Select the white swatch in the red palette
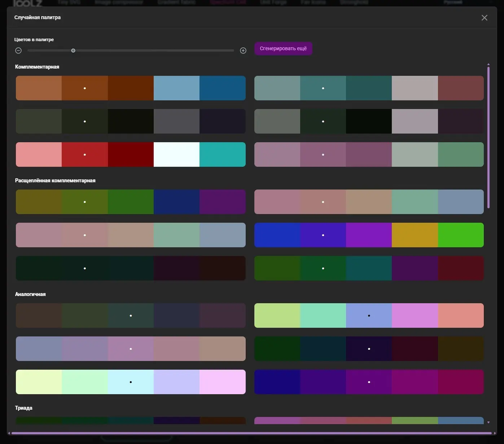504x444 pixels. (176, 154)
